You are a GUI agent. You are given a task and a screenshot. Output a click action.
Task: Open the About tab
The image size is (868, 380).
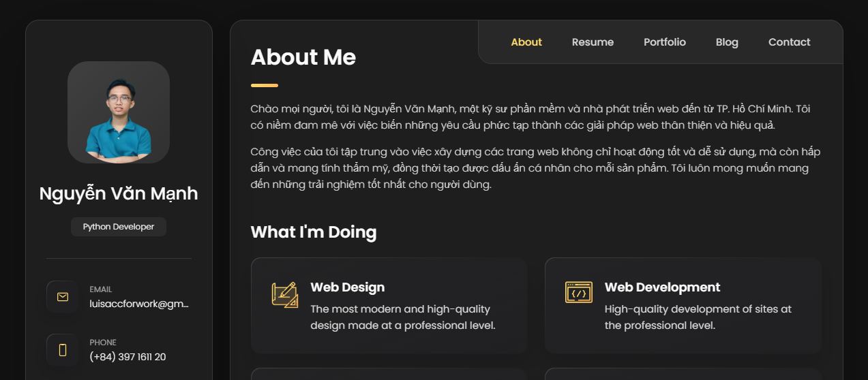526,42
